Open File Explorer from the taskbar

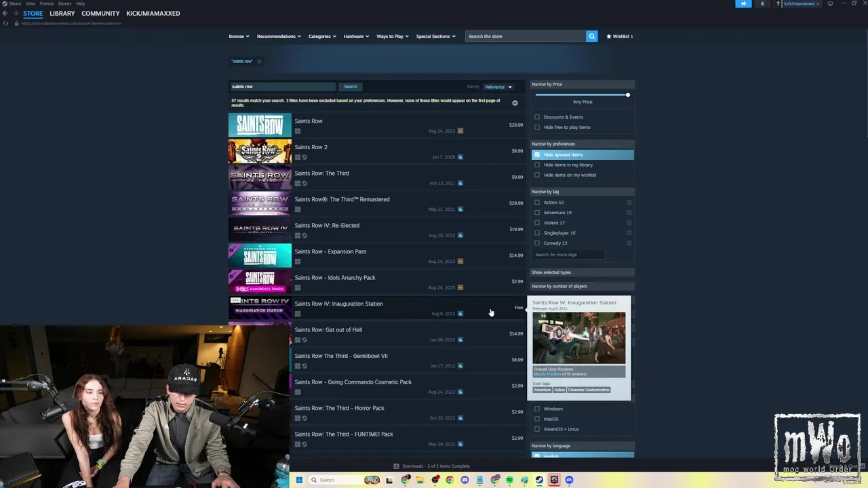click(420, 480)
